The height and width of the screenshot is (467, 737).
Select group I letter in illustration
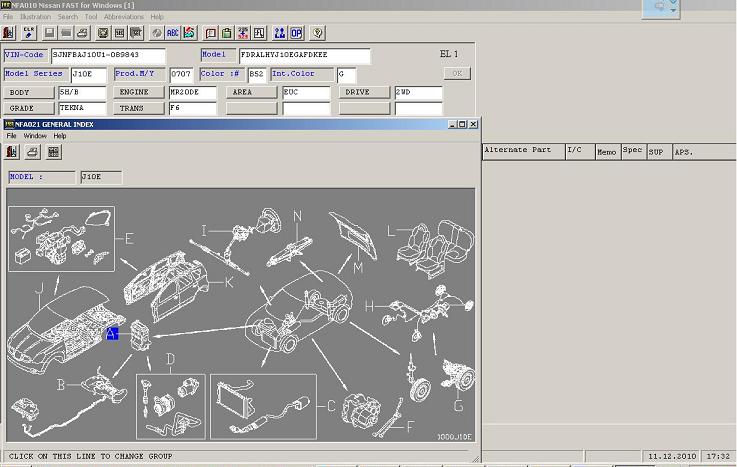click(204, 231)
